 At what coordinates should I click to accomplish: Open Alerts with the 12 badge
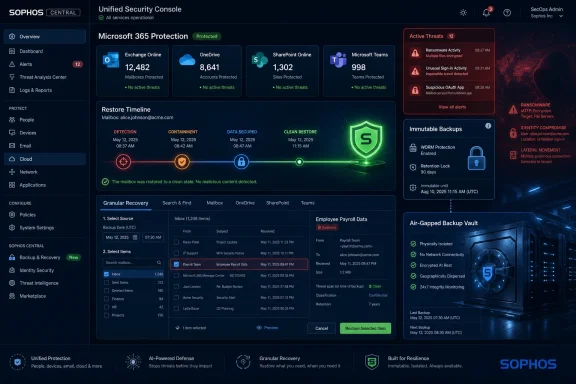point(44,64)
